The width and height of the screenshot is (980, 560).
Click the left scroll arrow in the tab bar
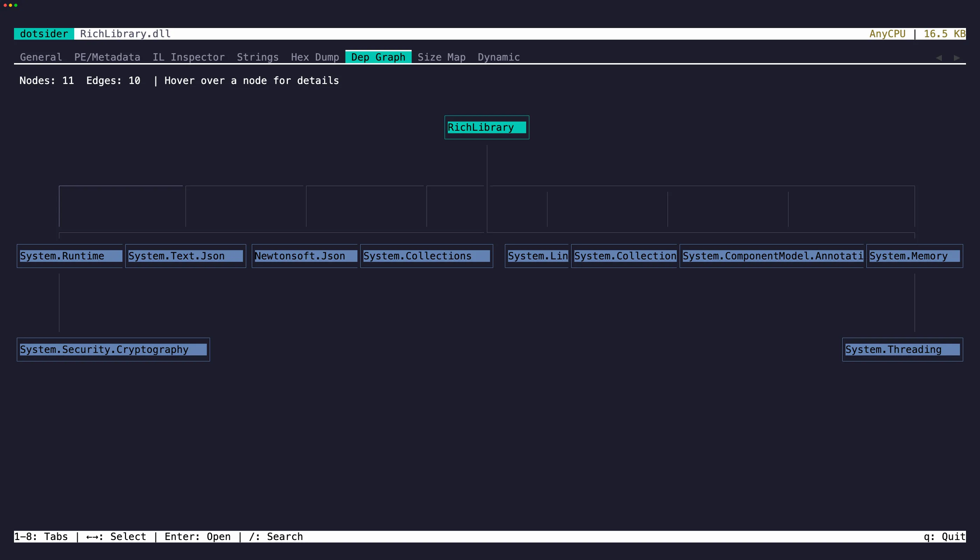tap(938, 57)
